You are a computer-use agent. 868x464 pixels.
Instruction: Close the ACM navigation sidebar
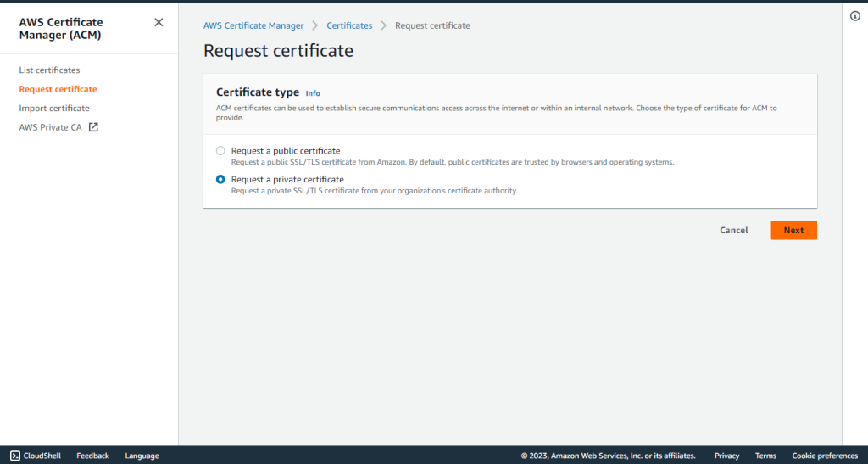pyautogui.click(x=159, y=22)
